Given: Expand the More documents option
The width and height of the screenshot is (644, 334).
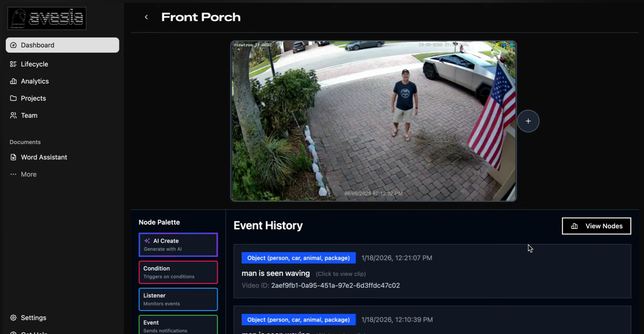Looking at the screenshot, I should click(29, 174).
